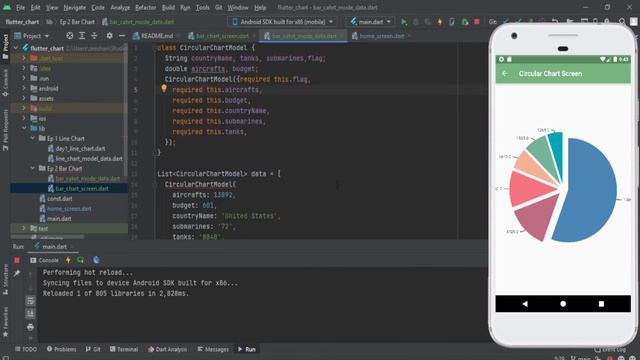The height and width of the screenshot is (360, 640).
Task: Click Collapse All icon in Project panel
Action: tap(94, 36)
